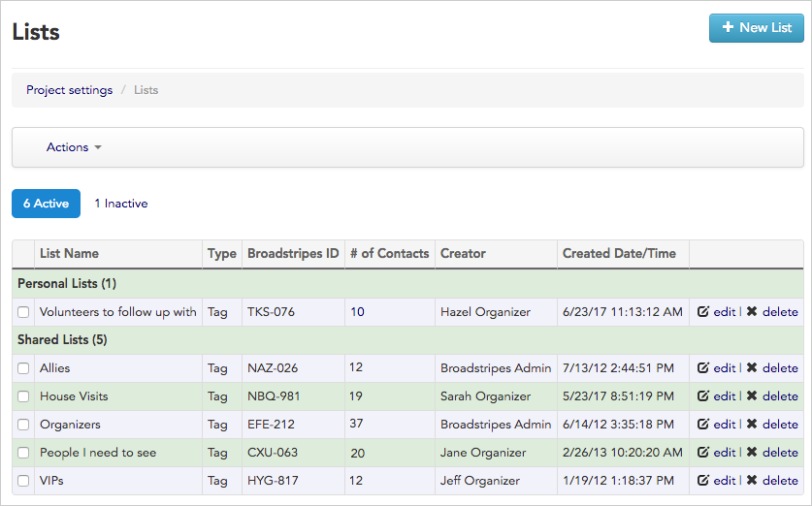Select the VIPs list checkbox
The height and width of the screenshot is (506, 812).
23,481
